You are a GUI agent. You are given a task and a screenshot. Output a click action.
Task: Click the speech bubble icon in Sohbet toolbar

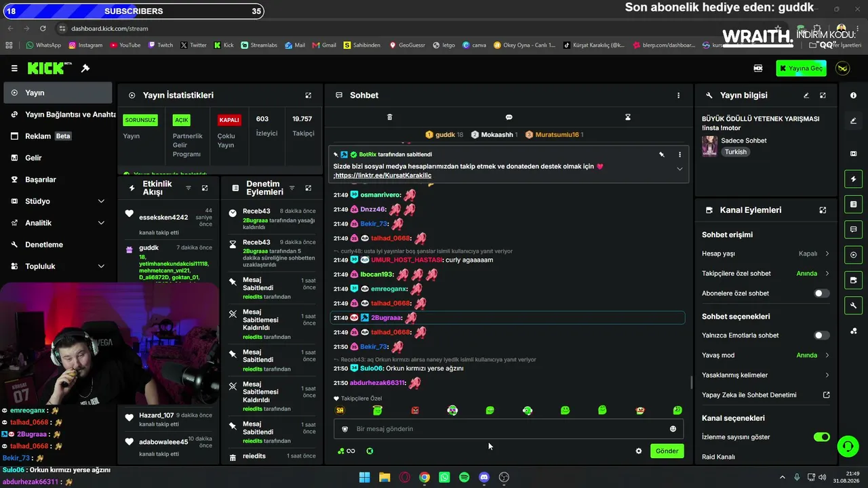[509, 117]
